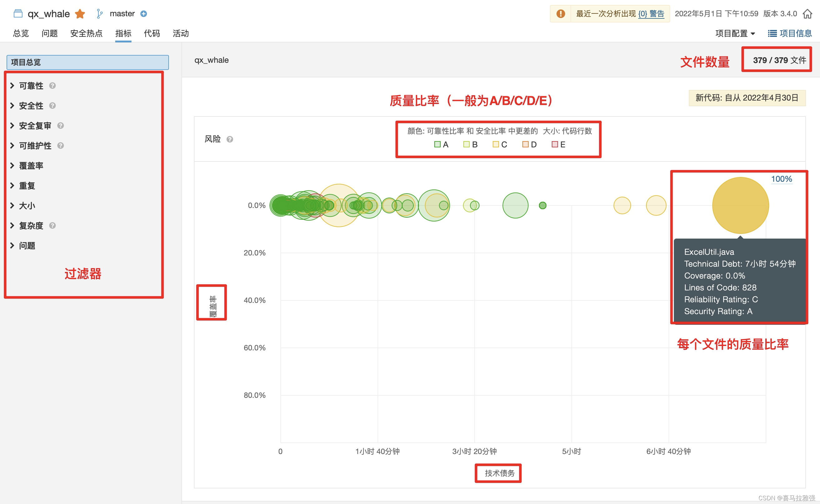820x504 pixels.
Task: Switch to the 问题 tab
Action: click(50, 33)
